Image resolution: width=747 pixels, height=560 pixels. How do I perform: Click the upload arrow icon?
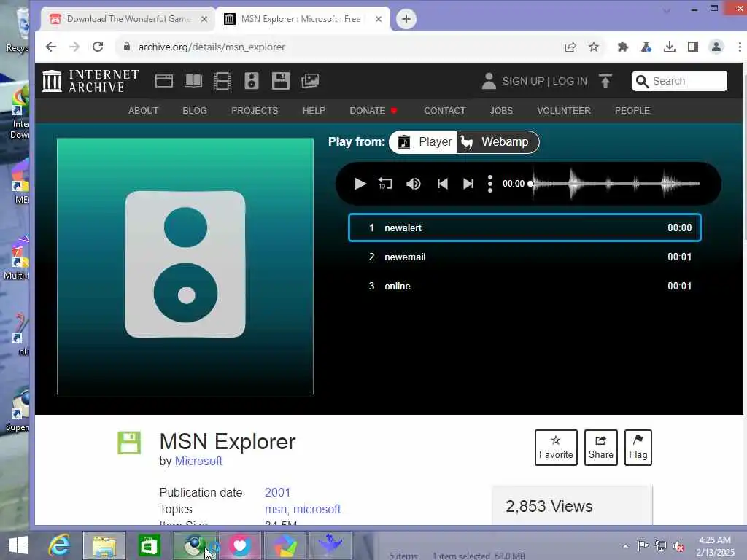[x=605, y=81]
